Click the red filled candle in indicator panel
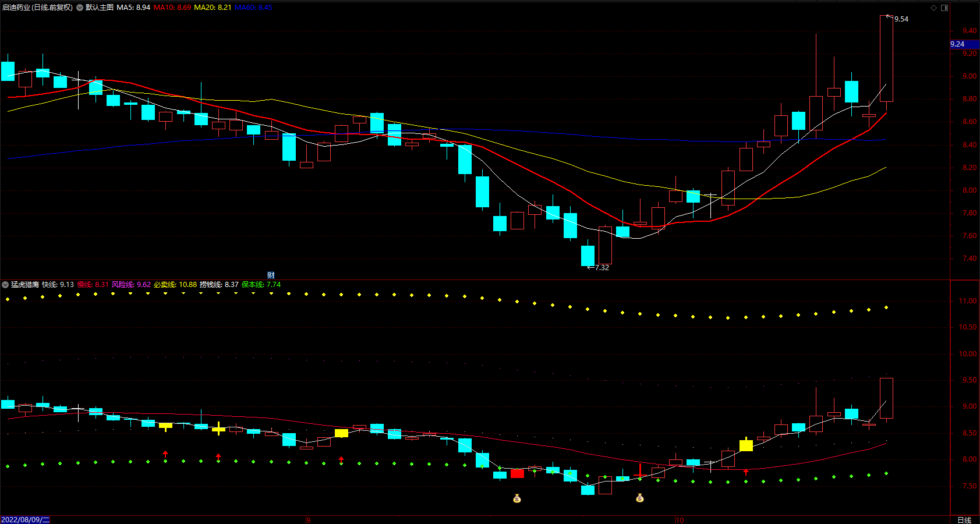The image size is (980, 524). (517, 473)
